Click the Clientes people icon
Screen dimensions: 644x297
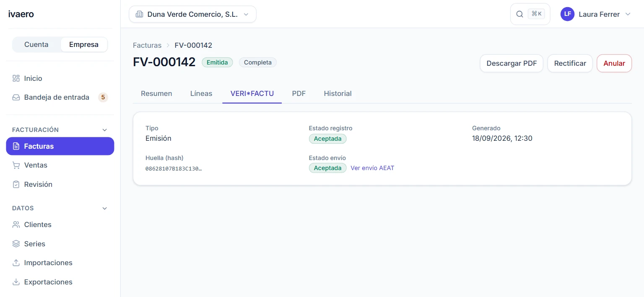click(16, 225)
